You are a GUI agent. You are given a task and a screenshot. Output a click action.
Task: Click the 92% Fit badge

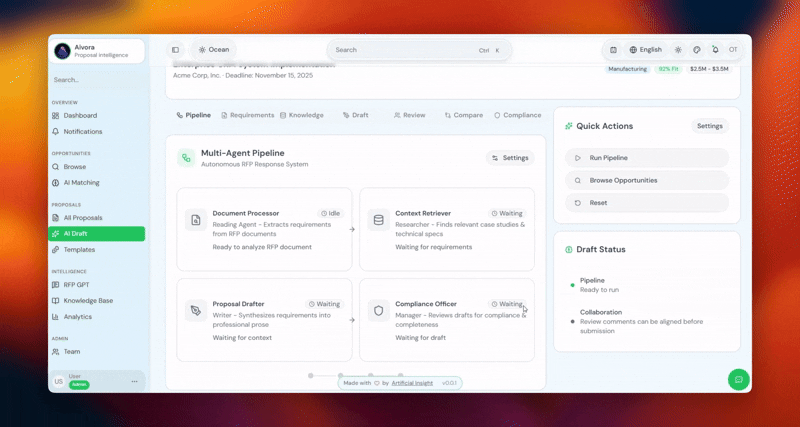pos(668,69)
